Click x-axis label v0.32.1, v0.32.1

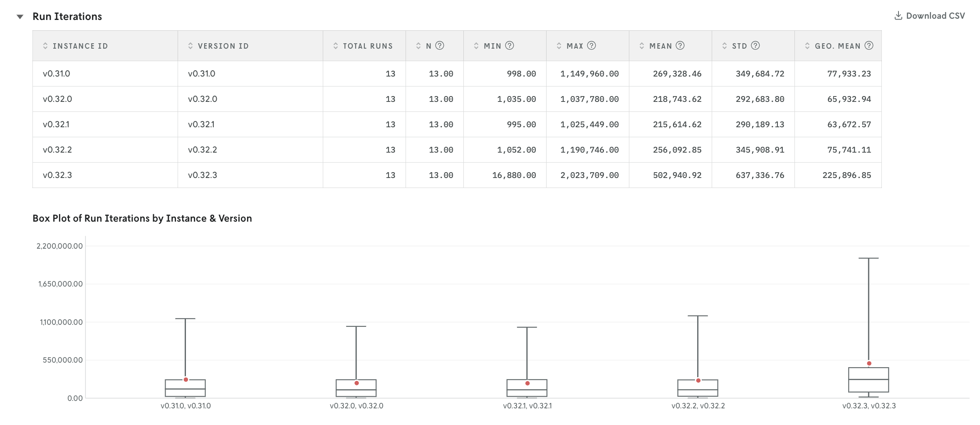[527, 406]
